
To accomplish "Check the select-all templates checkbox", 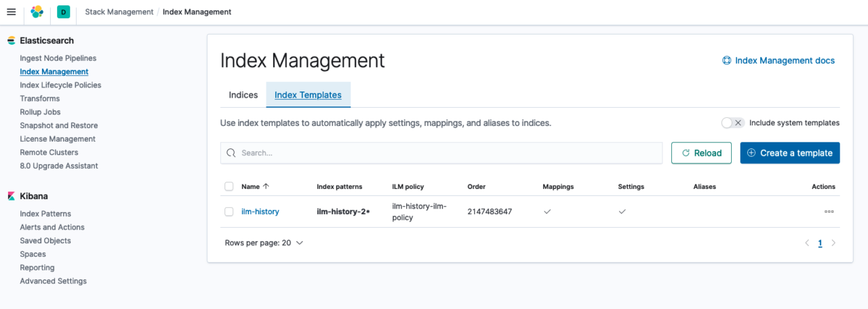I will click(x=229, y=186).
